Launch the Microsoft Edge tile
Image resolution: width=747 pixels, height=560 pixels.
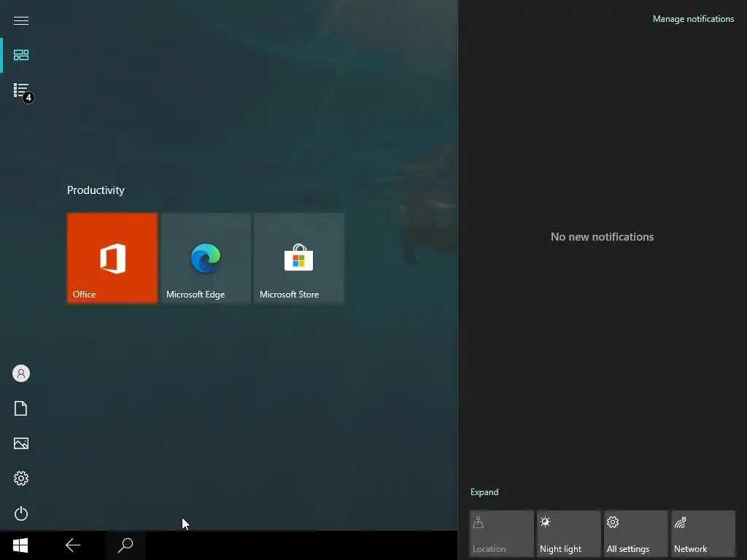tap(206, 258)
